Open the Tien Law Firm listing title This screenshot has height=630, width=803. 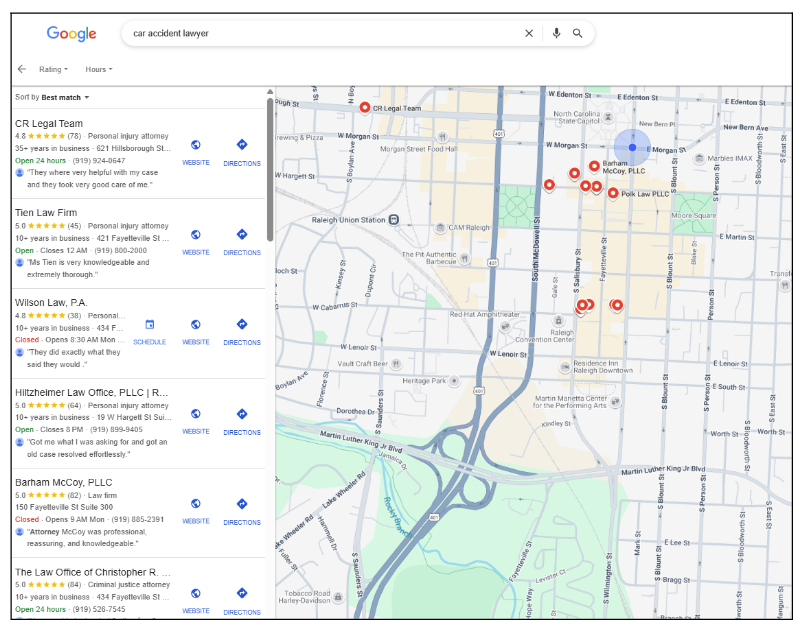click(x=46, y=213)
